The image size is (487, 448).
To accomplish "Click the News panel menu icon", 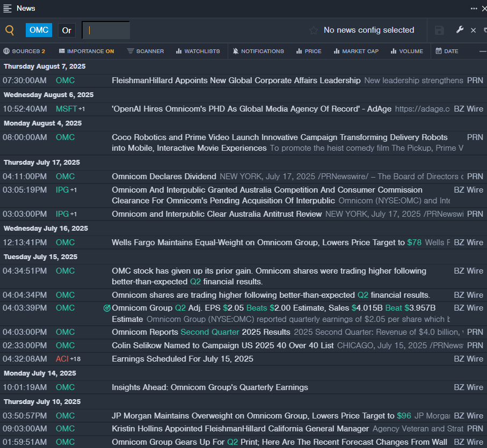I will pos(8,9).
